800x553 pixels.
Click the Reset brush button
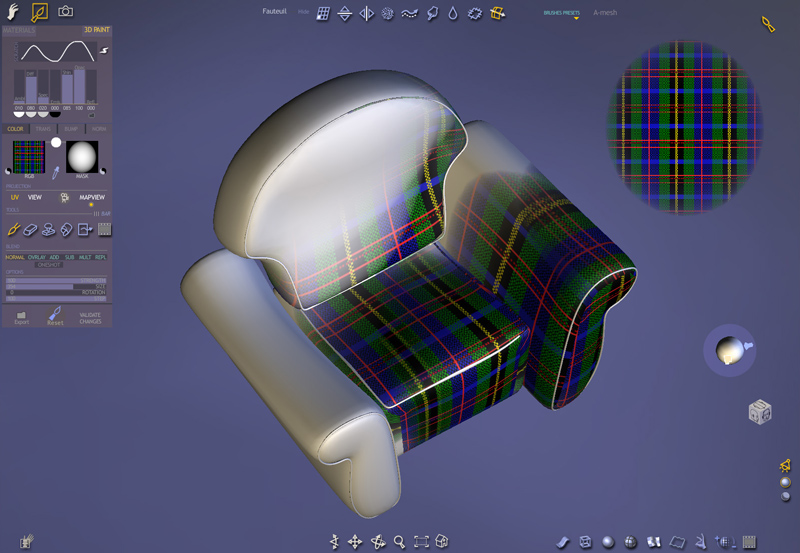coord(55,317)
